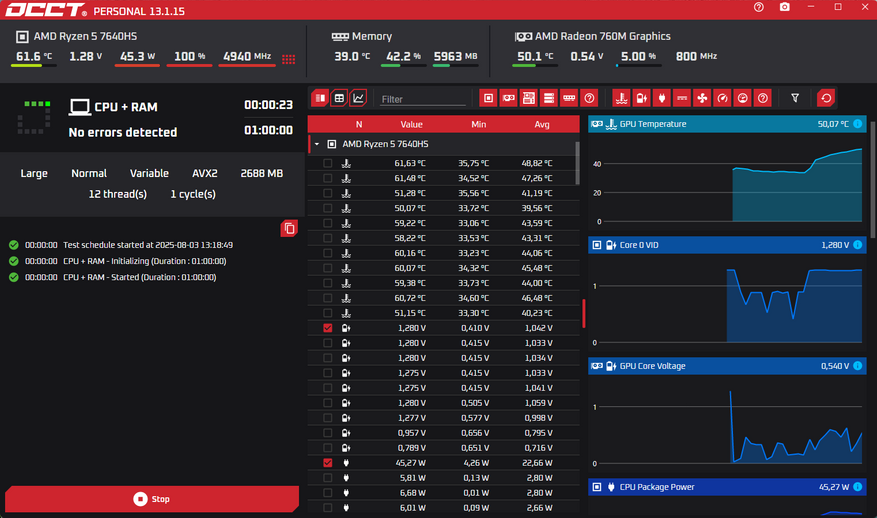
Task: Check the 1,277 V voltage row
Action: [328, 418]
